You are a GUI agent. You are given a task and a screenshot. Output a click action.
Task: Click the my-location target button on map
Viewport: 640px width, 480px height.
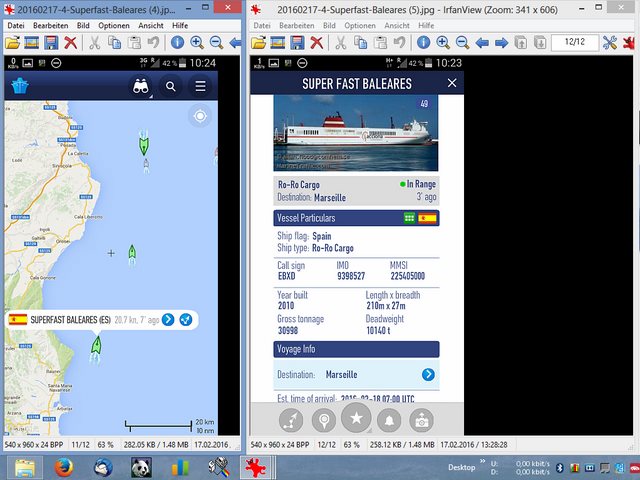click(200, 116)
